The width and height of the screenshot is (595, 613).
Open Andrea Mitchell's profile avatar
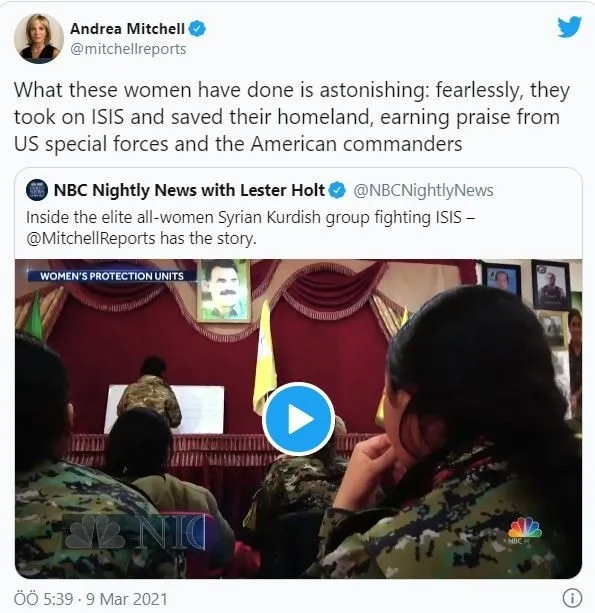(39, 38)
